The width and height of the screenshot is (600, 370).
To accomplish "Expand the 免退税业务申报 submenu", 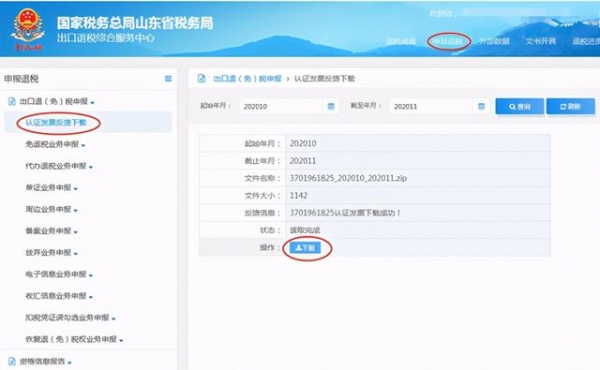I will coord(55,144).
